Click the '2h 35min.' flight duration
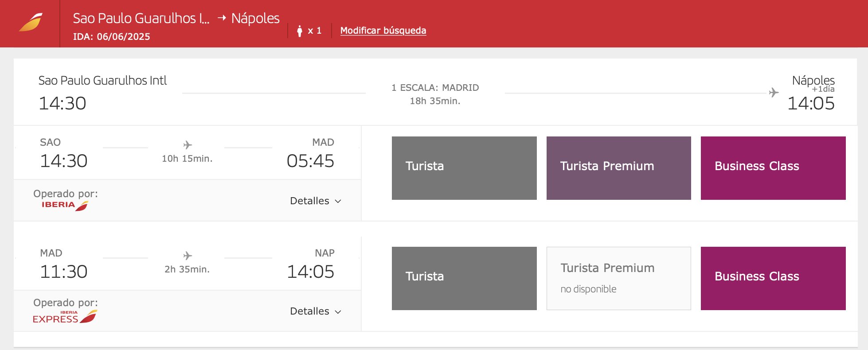 tap(187, 269)
